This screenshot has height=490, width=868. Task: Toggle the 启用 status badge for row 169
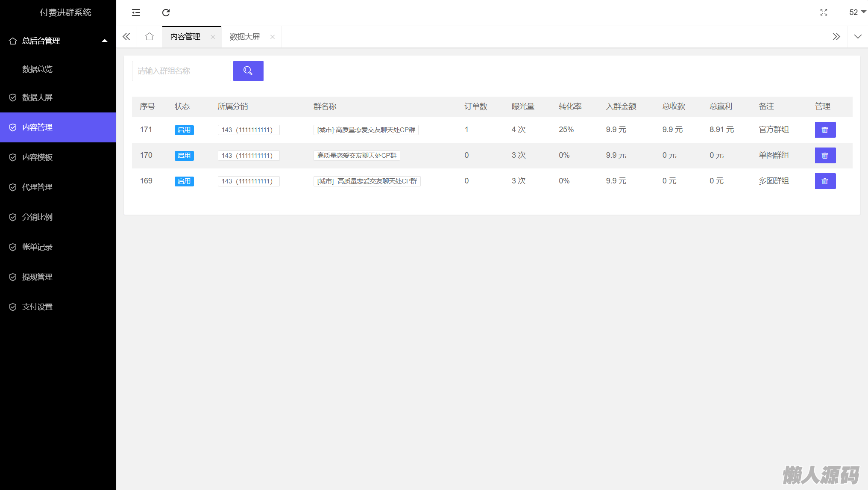point(184,181)
